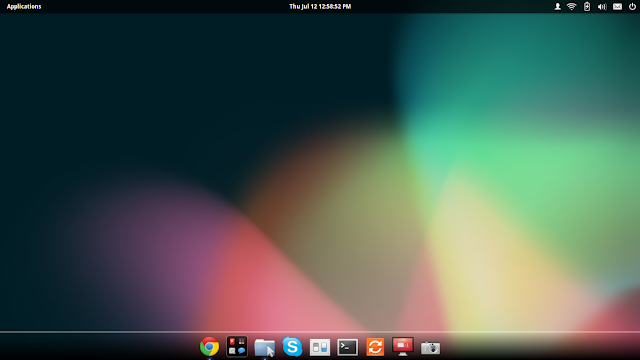Open the Files manager from the dock
Viewport: 640px width, 360px height.
click(264, 348)
